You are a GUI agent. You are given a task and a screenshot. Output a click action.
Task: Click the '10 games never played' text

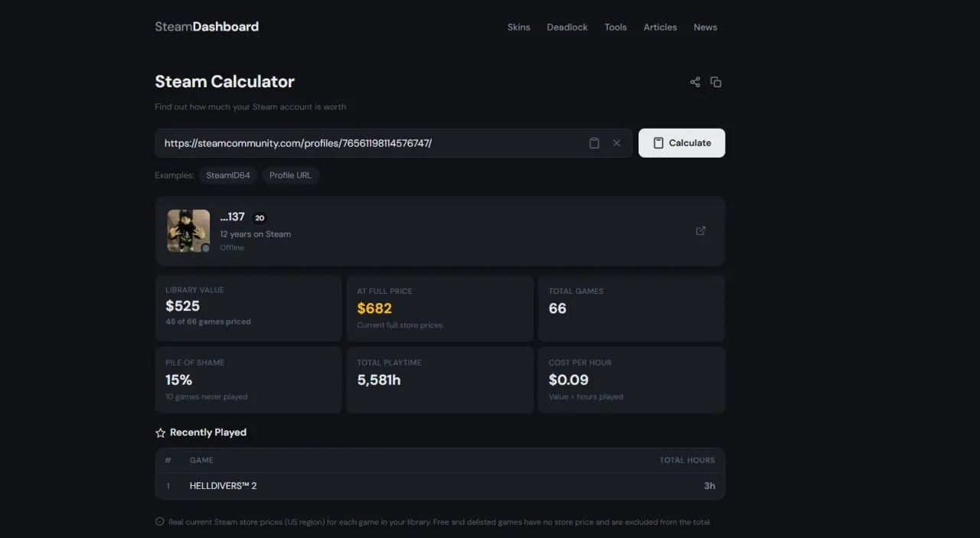pyautogui.click(x=207, y=397)
